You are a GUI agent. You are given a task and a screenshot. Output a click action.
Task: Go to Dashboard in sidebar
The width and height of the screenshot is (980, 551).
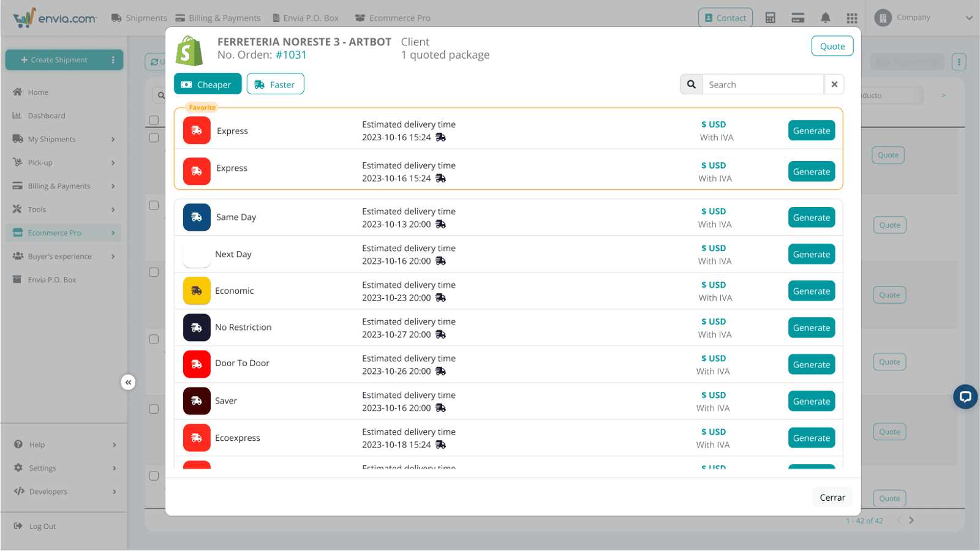[46, 116]
